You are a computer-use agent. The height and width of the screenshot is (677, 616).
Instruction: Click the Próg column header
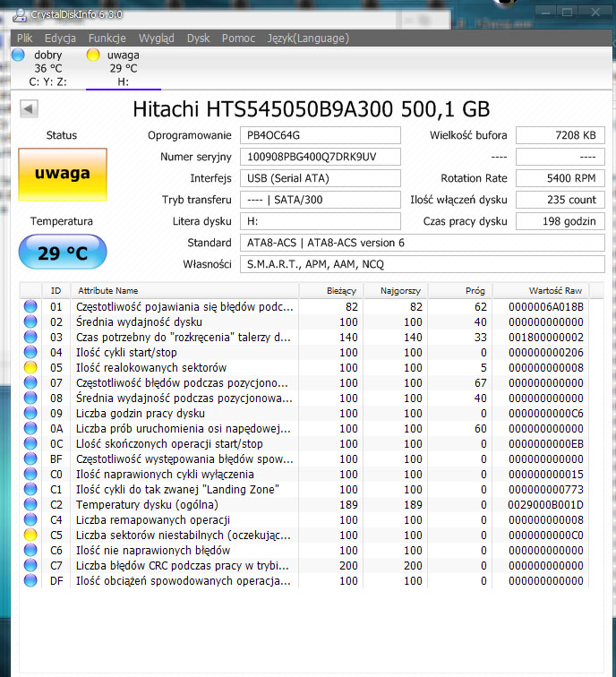pos(459,290)
